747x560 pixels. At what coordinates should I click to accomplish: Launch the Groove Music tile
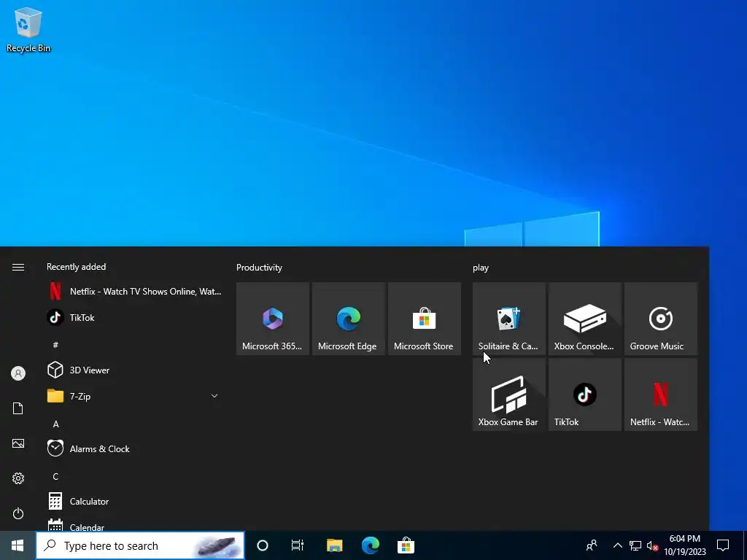coord(661,319)
